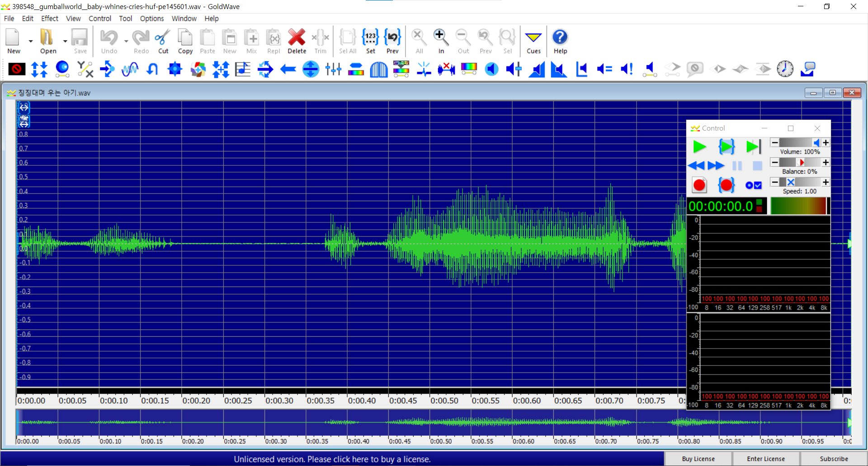Click the Zoom In magnifier icon

pos(441,41)
